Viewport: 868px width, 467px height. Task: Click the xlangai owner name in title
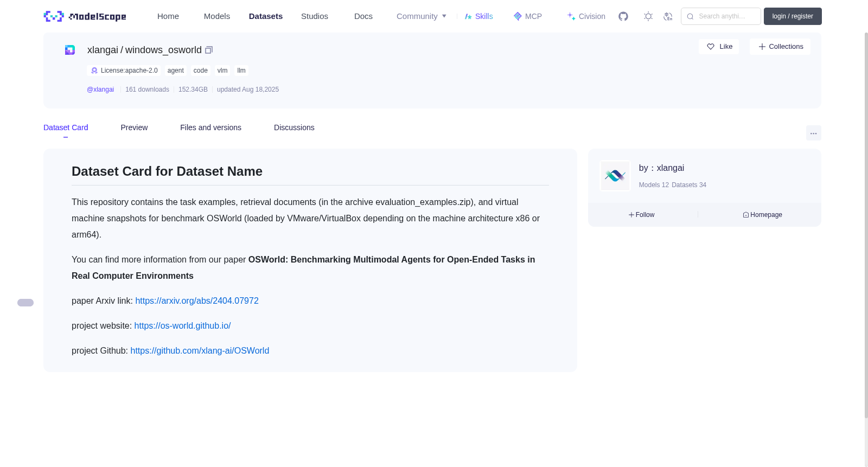pos(103,50)
